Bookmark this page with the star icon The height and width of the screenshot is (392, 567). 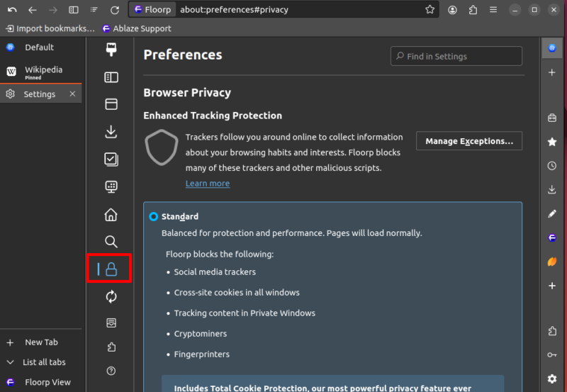coord(430,10)
